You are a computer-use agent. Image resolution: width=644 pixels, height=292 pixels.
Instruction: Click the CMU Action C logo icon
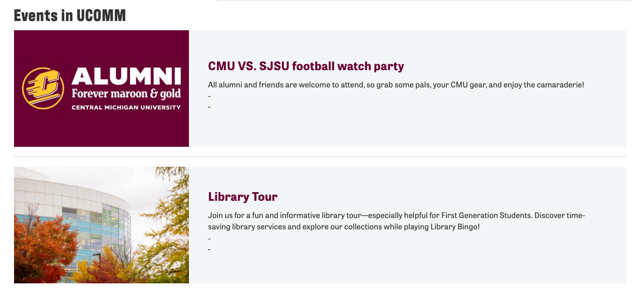click(43, 88)
